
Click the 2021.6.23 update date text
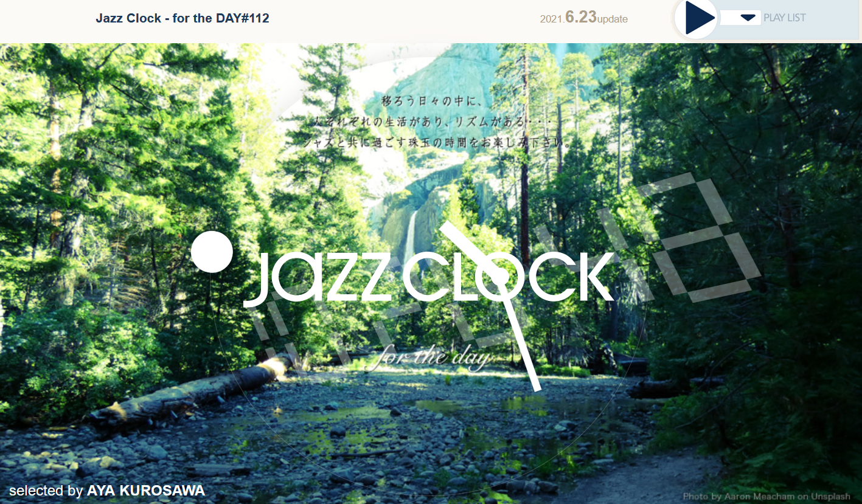[584, 18]
